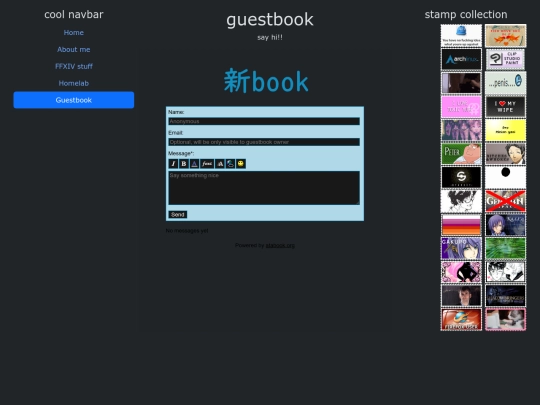Click the 'cool navbar' heading
540x405 pixels.
pos(74,14)
